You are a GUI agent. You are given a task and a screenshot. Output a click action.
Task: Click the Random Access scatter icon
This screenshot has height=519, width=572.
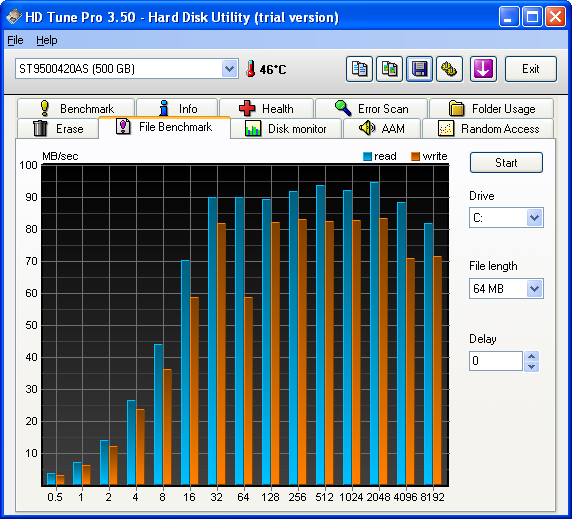point(446,128)
